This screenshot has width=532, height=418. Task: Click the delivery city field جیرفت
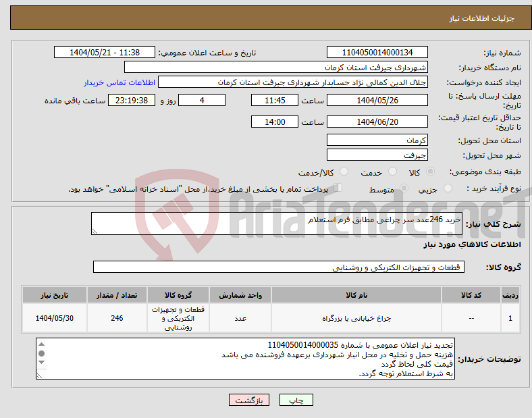point(377,155)
